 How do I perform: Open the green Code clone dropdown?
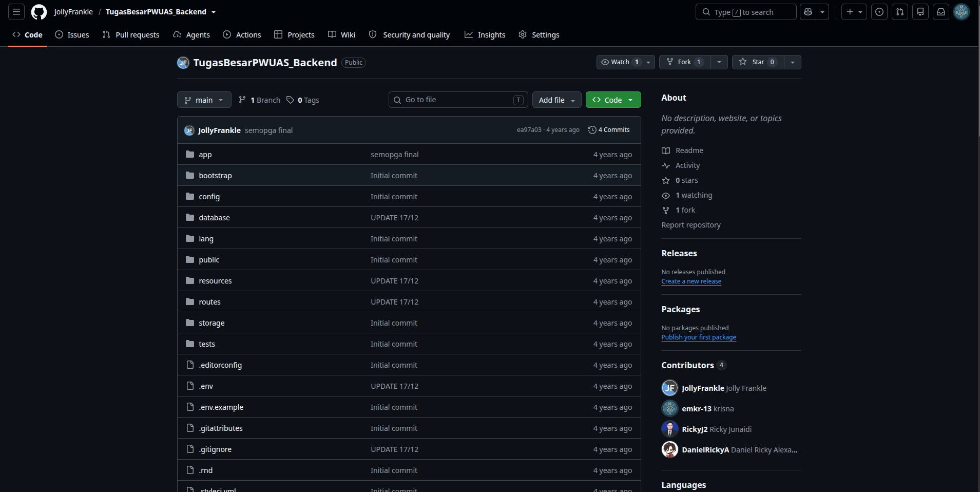click(613, 100)
